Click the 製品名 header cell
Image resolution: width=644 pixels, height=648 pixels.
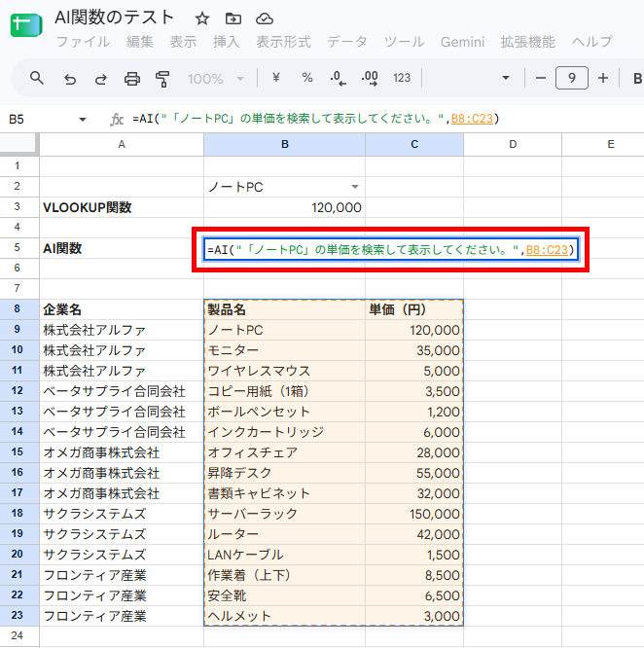point(285,309)
